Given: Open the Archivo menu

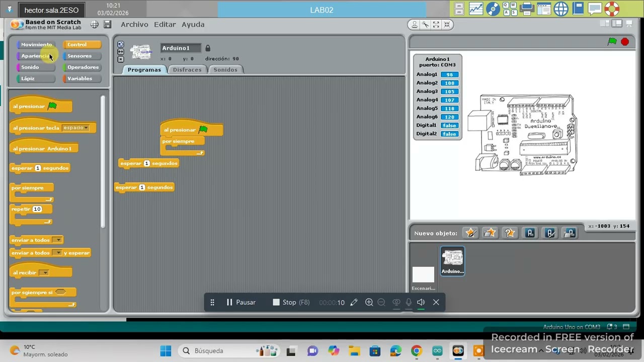Looking at the screenshot, I should coord(134,24).
